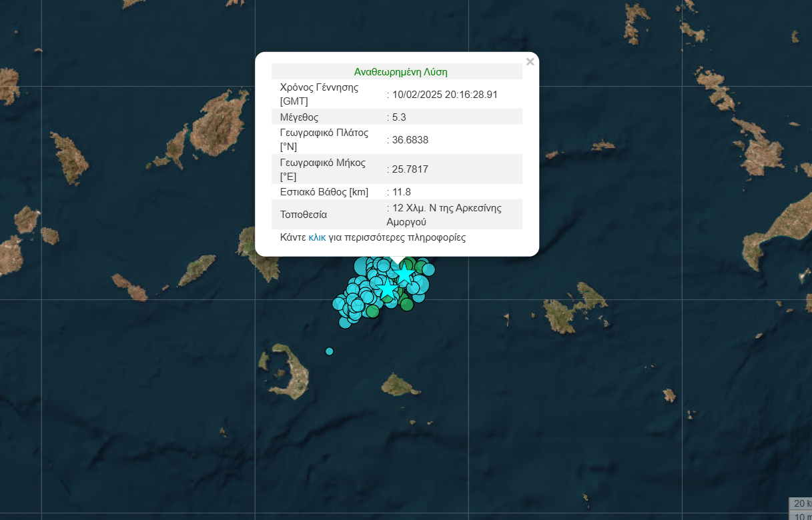Viewport: 812px width, 520px height.
Task: Click the large cyan circle on the cluster's top-left edge
Action: coord(361,266)
